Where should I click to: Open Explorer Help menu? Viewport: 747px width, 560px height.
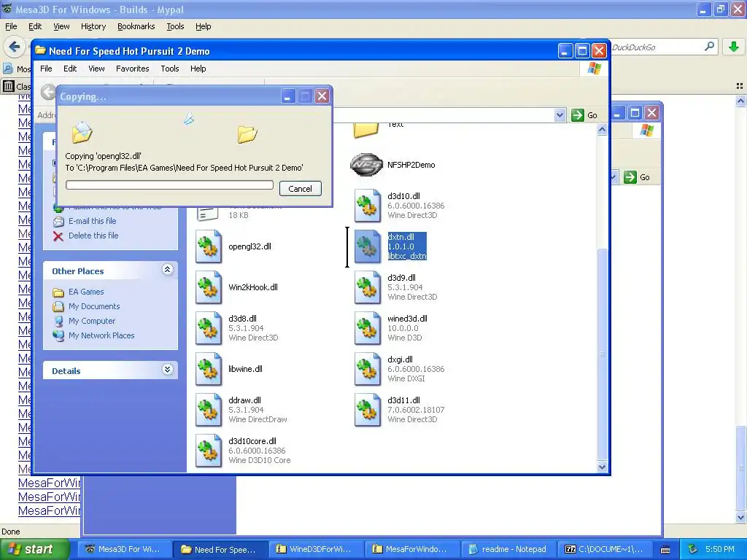198,69
